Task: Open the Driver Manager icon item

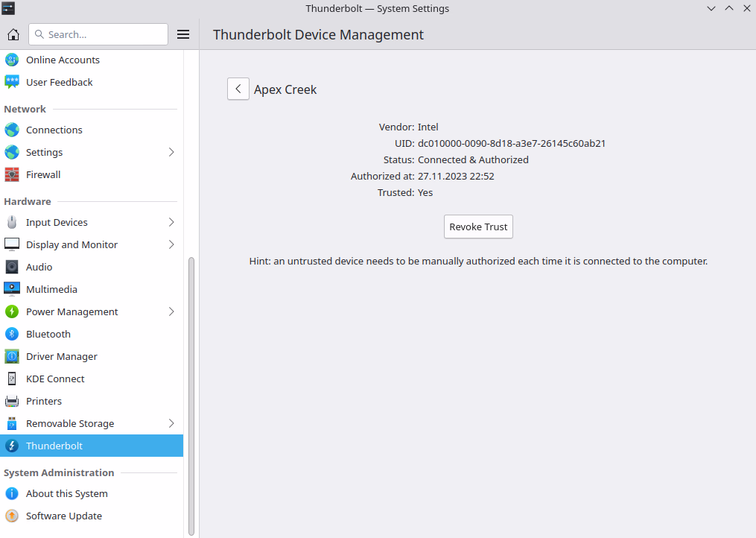Action: pyautogui.click(x=12, y=356)
